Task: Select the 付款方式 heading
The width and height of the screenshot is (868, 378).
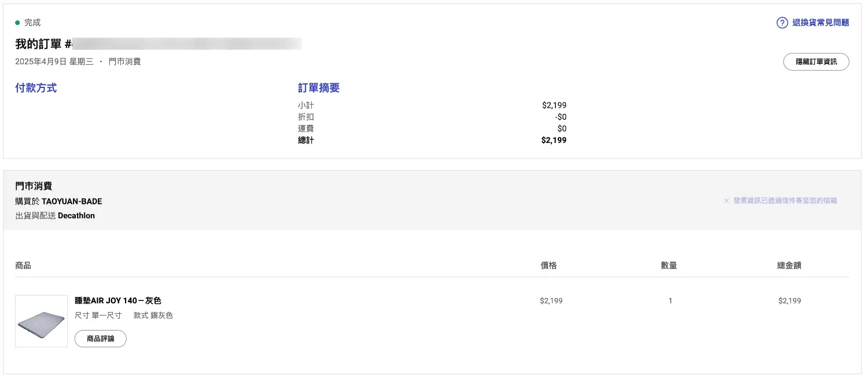Action: click(36, 88)
